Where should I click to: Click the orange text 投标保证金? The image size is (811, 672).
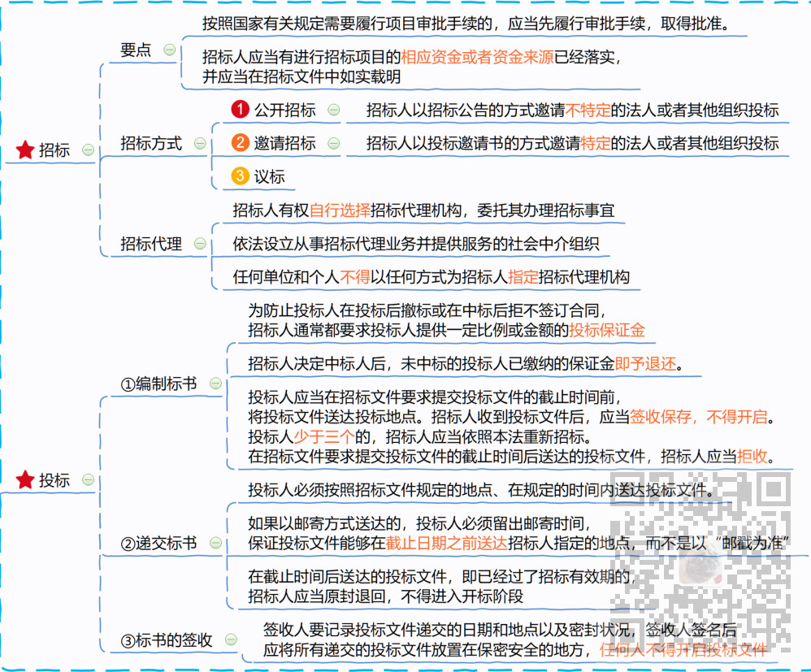(x=607, y=330)
